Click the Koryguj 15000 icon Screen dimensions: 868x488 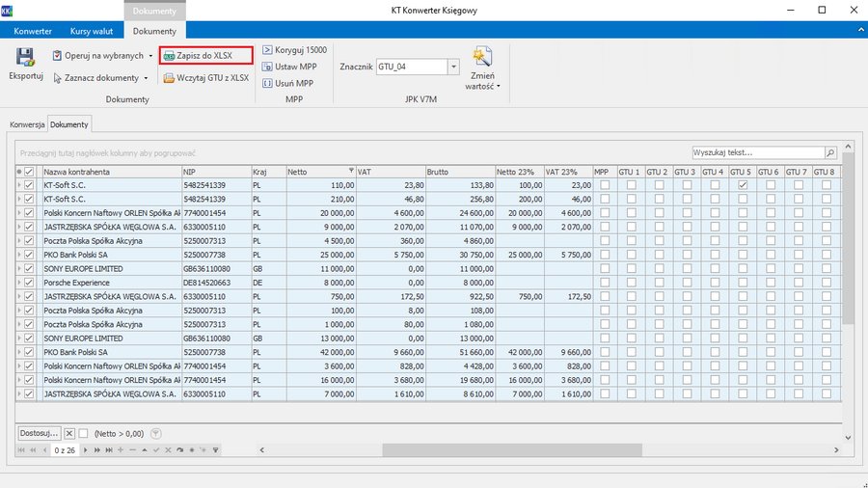pos(267,50)
